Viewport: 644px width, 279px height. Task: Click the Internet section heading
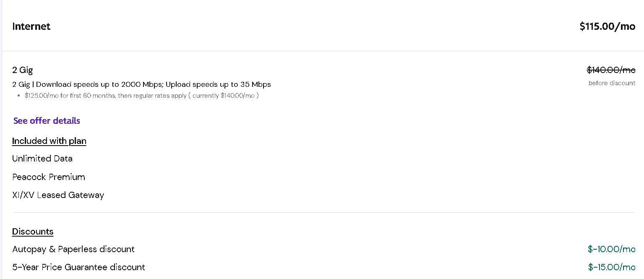point(31,26)
